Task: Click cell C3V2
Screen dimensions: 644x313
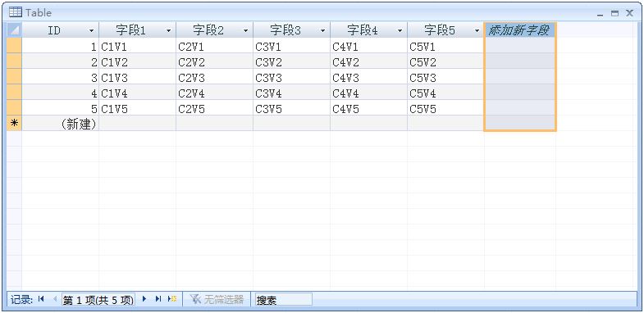Action: 291,61
